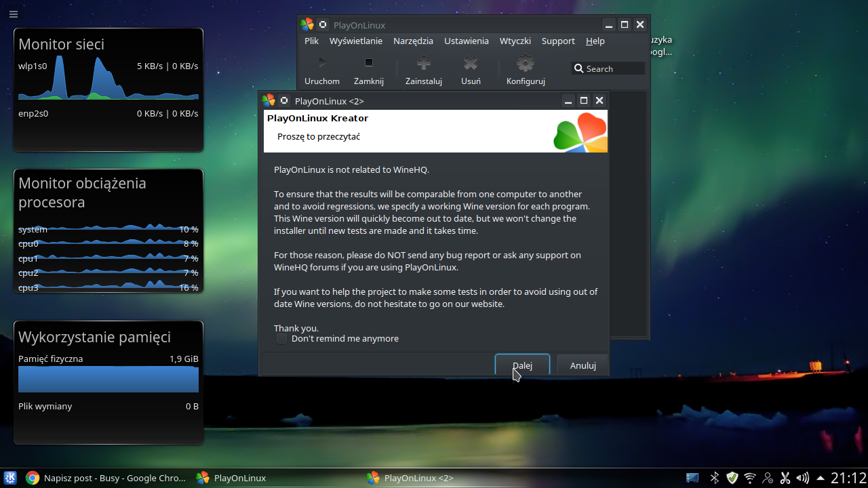
Task: Click the "Proszę to przeczytać" subtitle
Action: click(x=319, y=136)
